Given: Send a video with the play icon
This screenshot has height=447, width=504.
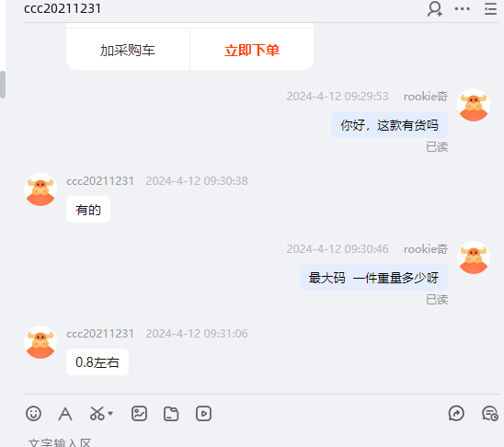Looking at the screenshot, I should pyautogui.click(x=203, y=414).
